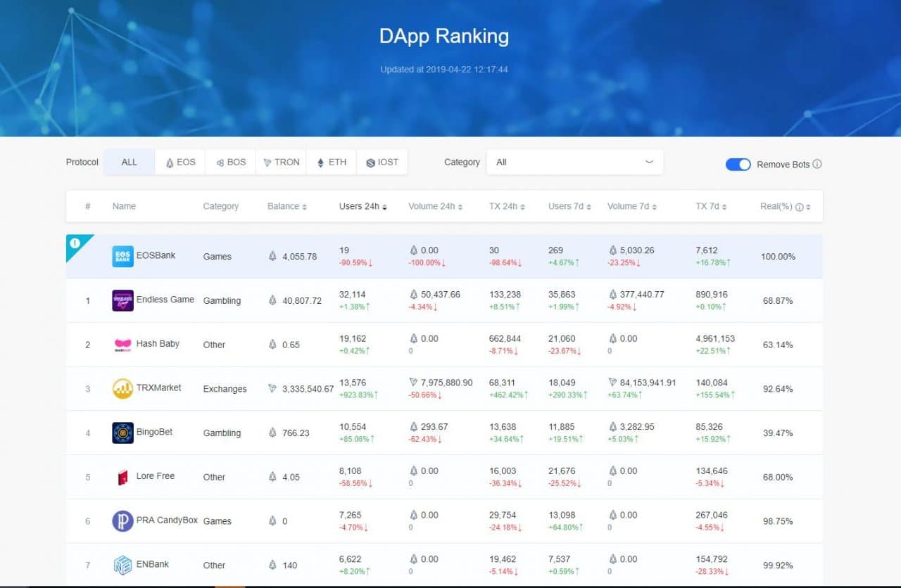Open the BingoBet name link
Viewport: 901px width, 588px height.
pos(154,432)
